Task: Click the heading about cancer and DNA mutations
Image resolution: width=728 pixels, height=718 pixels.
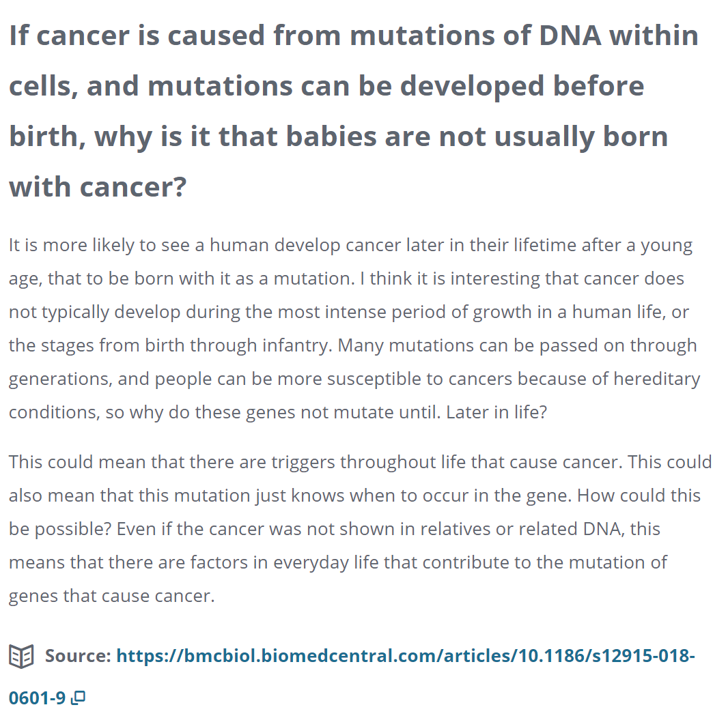Action: (x=354, y=111)
